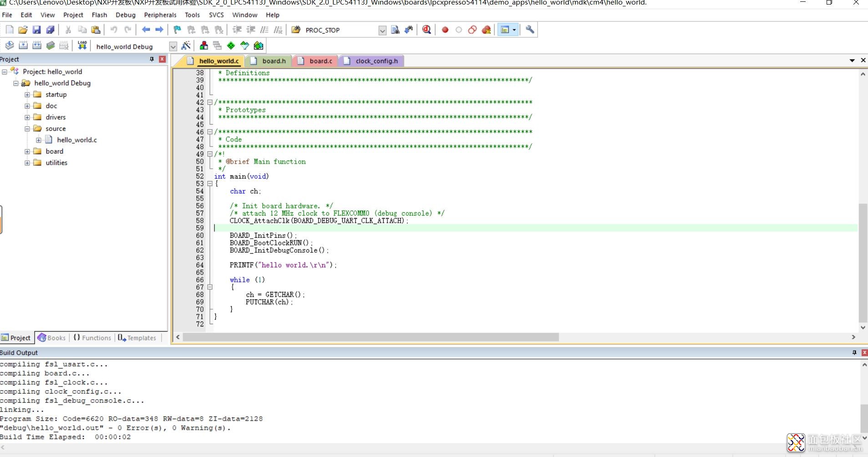Viewport: 868px width, 457px height.
Task: Open the Flash menu
Action: click(x=99, y=15)
